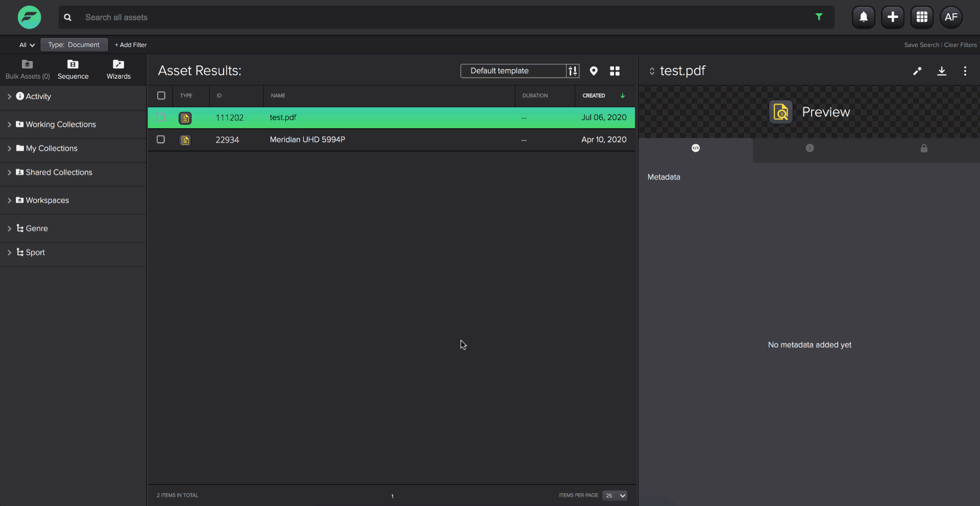The width and height of the screenshot is (980, 506).
Task: Click the Add Filter button
Action: [131, 44]
